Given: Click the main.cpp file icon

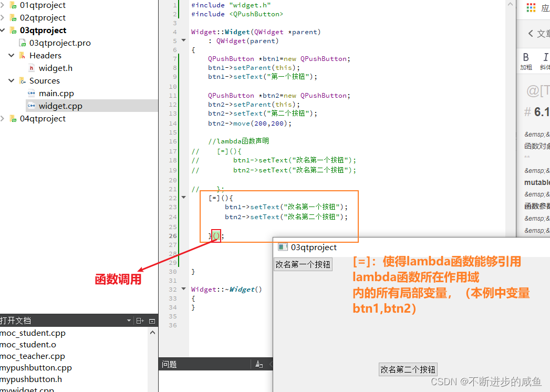Looking at the screenshot, I should 32,94.
